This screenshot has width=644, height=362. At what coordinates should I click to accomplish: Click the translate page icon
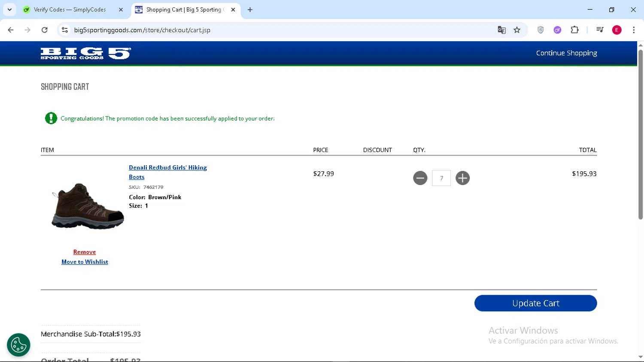(x=501, y=30)
